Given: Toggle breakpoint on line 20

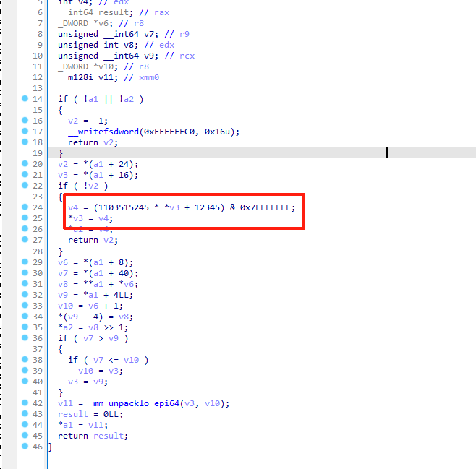Looking at the screenshot, I should coord(25,164).
